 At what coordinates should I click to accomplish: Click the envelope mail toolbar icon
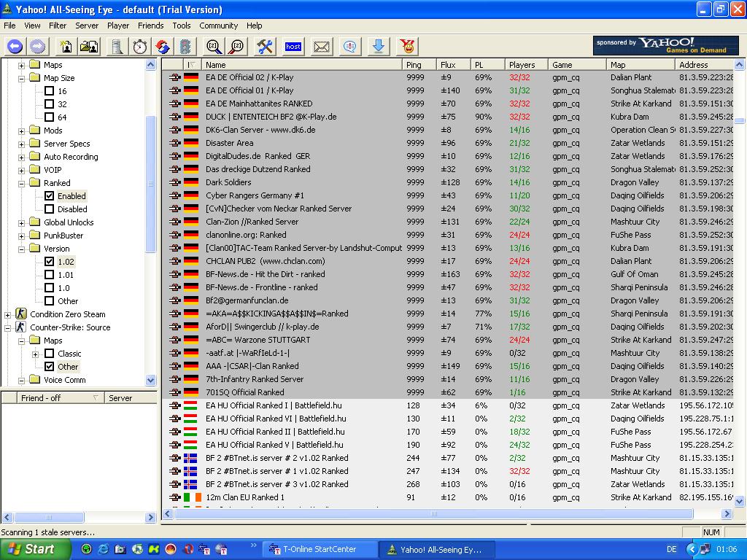321,46
